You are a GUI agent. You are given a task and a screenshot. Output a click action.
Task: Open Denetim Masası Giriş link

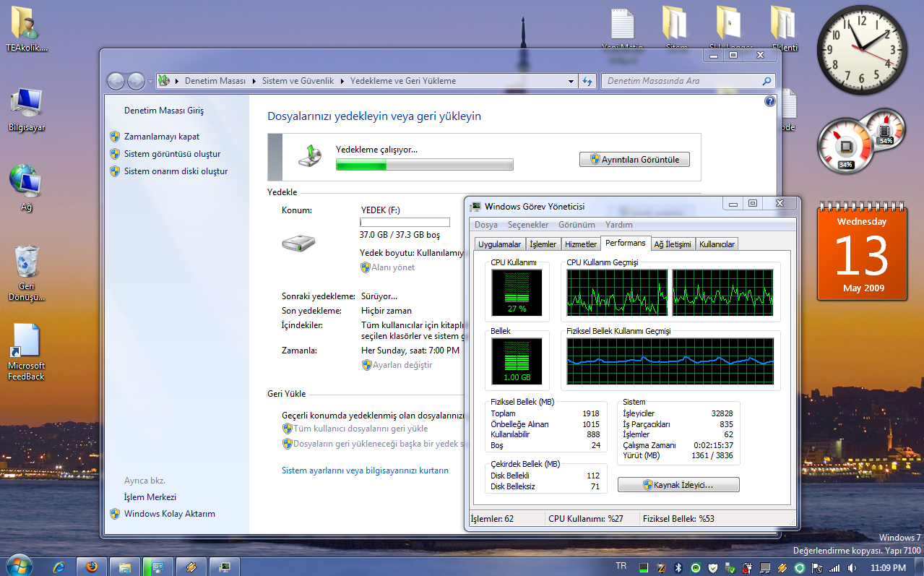coord(164,111)
